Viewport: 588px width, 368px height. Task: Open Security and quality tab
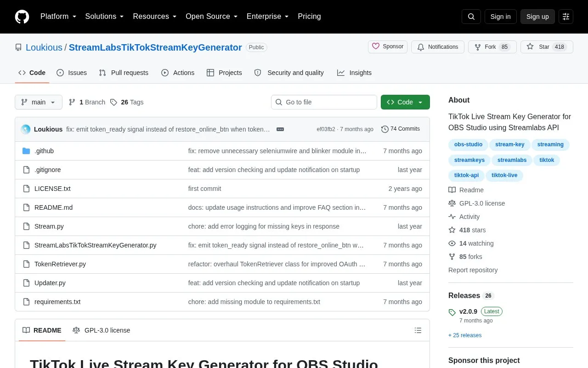pyautogui.click(x=289, y=73)
